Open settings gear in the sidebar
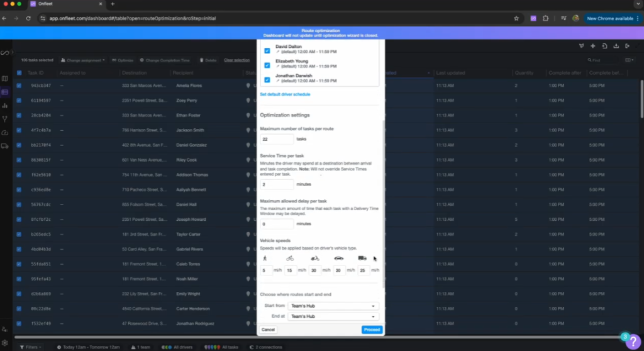 (x=5, y=343)
